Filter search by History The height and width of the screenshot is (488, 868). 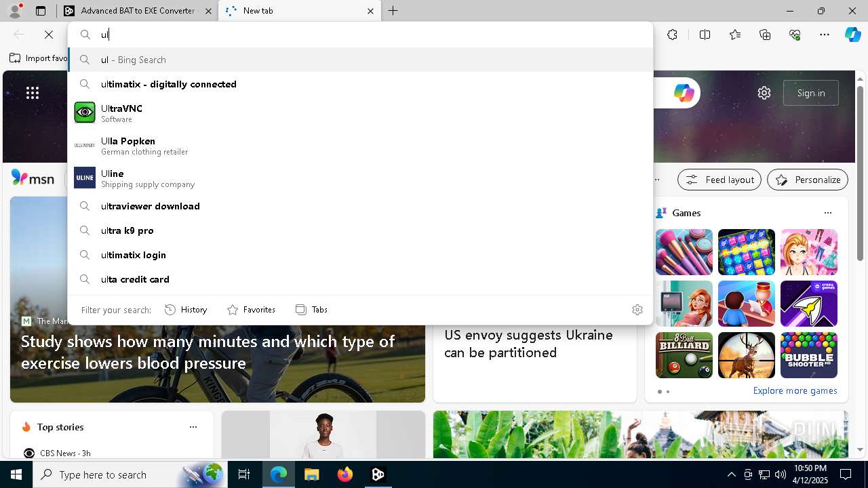click(186, 310)
